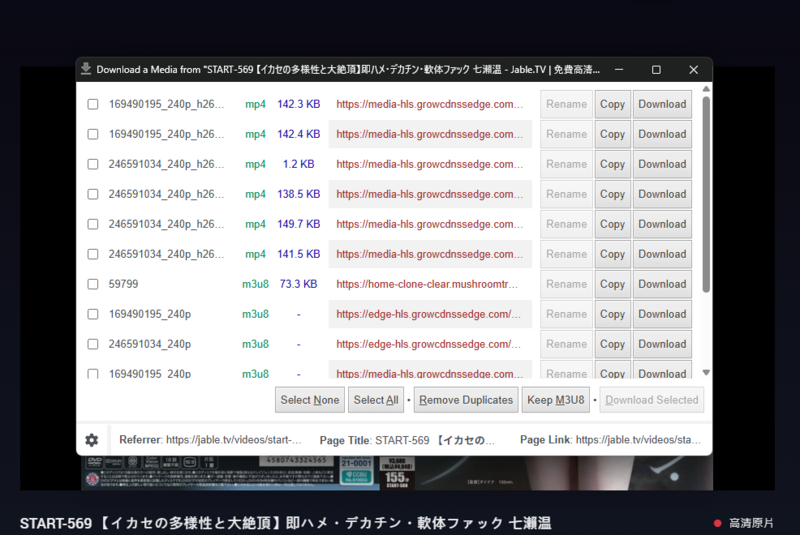Download the 142.3 KB mp4 file

point(662,104)
